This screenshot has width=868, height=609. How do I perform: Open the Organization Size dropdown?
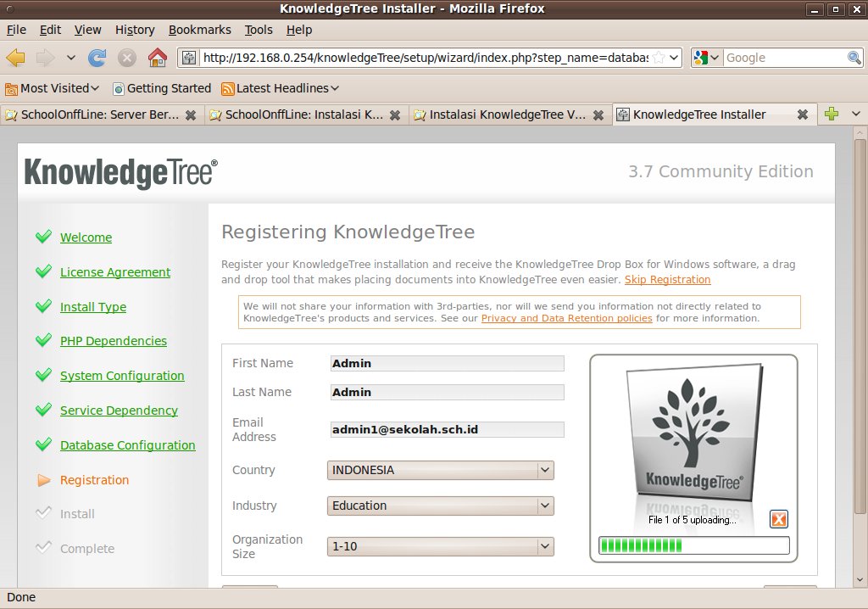[441, 546]
